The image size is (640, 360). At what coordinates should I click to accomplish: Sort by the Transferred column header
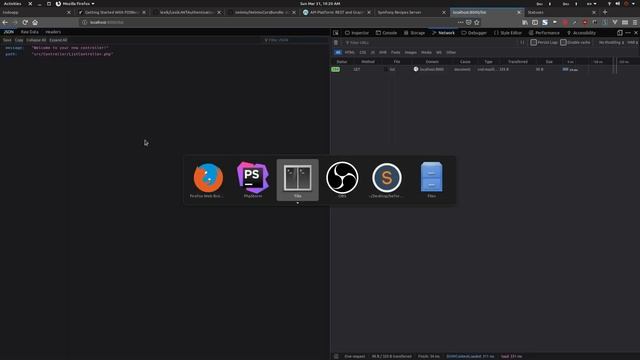[518, 62]
